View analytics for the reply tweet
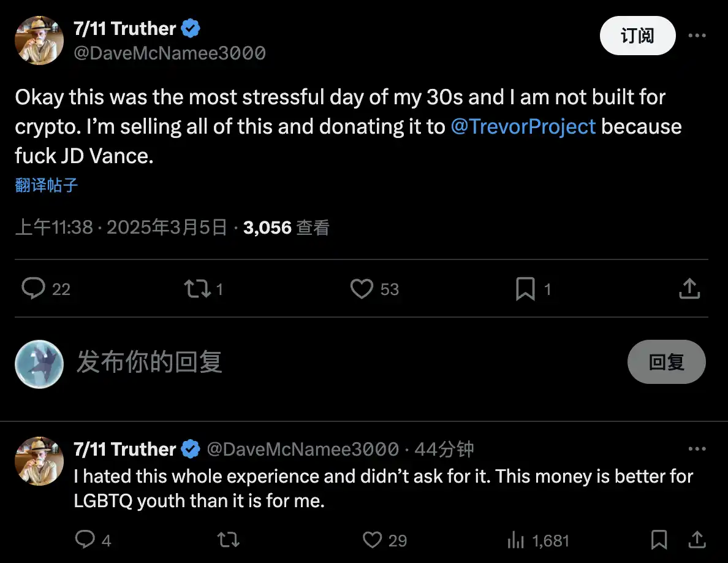The width and height of the screenshot is (728, 563). 516,540
